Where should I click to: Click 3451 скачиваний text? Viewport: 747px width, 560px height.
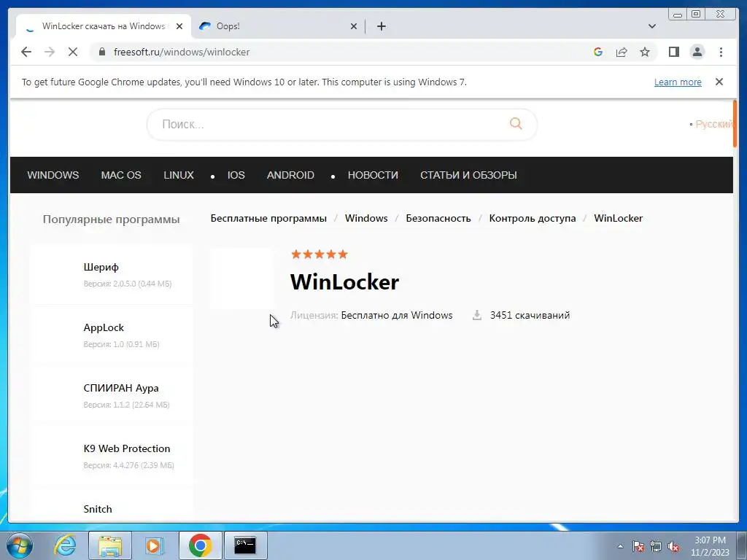coord(530,315)
